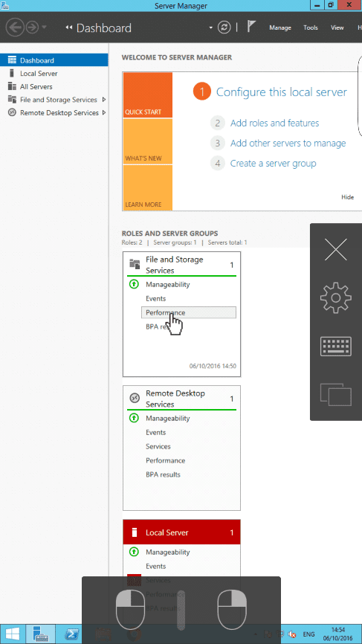Open BPA results in Remote Desktop Services tile
The height and width of the screenshot is (644, 362).
click(163, 474)
